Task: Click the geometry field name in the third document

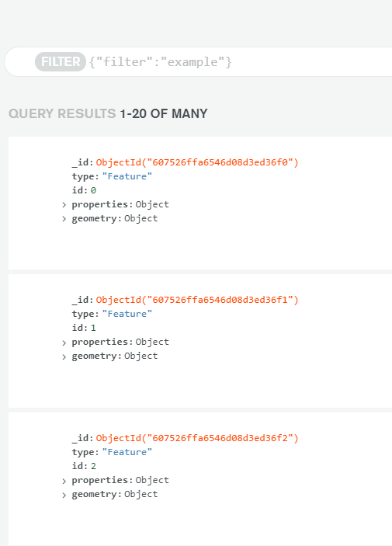Action: [95, 495]
